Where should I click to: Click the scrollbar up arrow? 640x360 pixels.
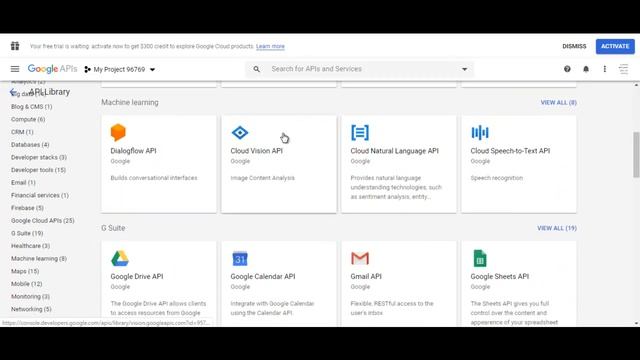[636, 84]
